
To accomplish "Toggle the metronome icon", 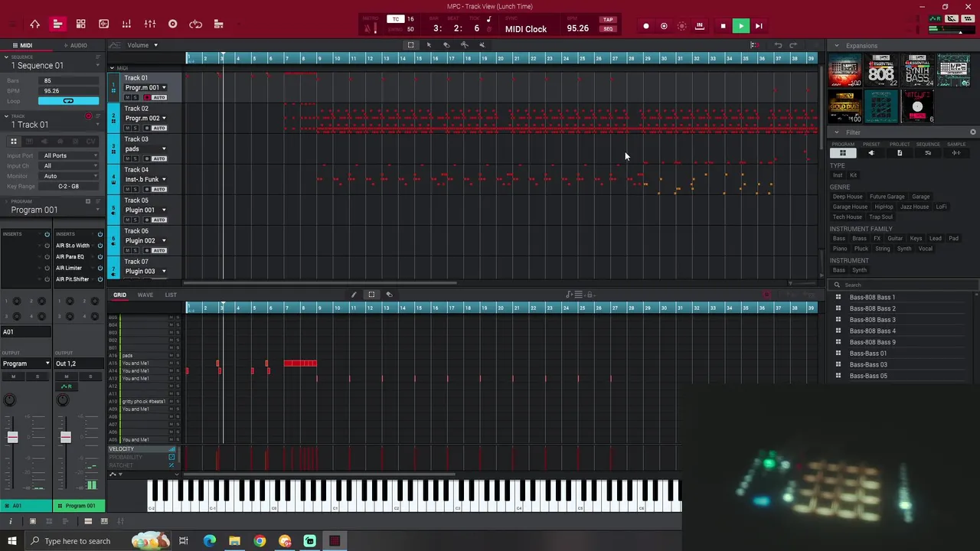I will pyautogui.click(x=370, y=28).
